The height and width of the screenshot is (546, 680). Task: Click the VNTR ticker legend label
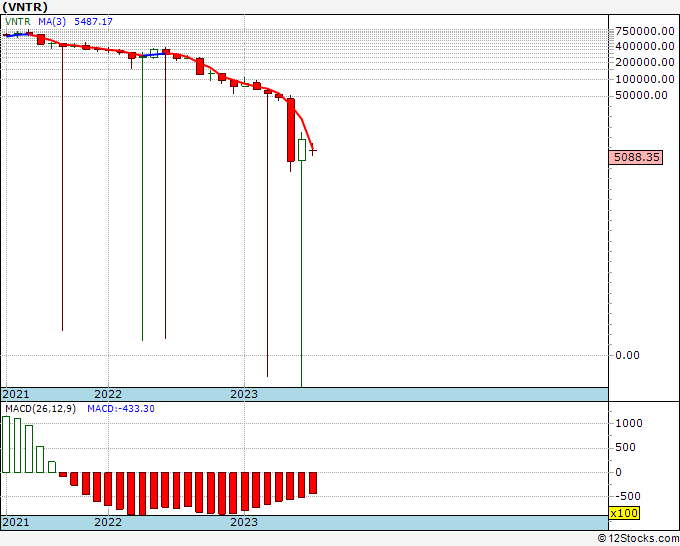click(18, 22)
